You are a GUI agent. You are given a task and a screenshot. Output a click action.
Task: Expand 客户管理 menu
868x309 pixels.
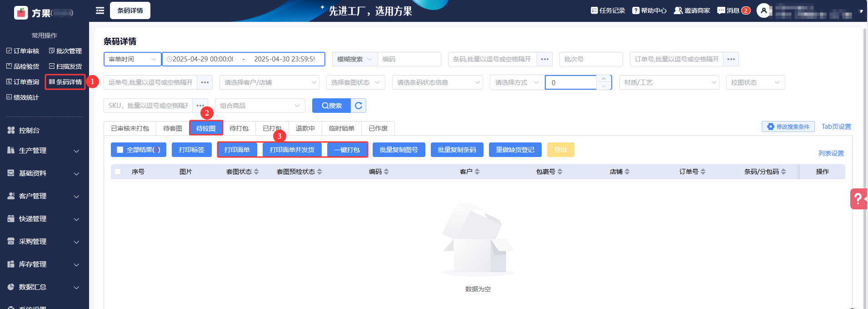point(44,196)
